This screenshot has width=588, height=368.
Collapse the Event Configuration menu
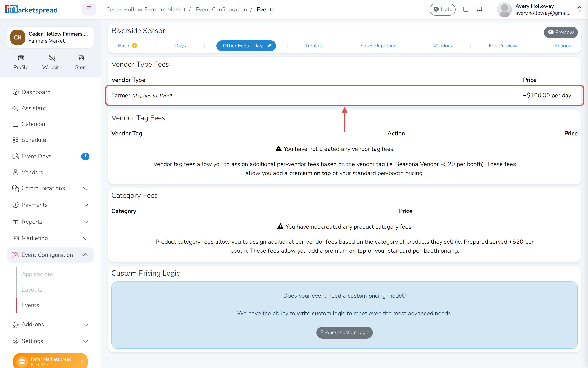(50, 255)
